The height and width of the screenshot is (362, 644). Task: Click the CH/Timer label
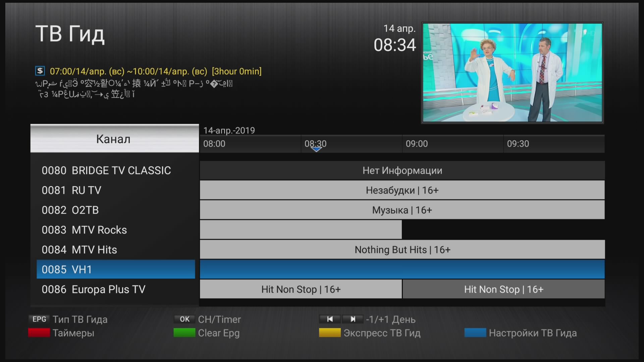coord(219,319)
